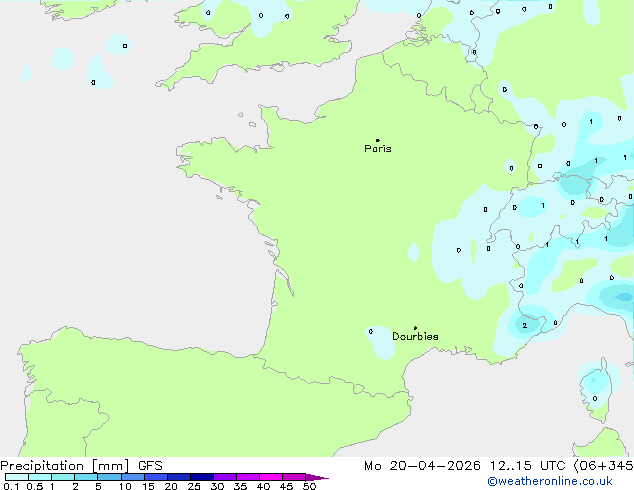Select the legend swatch between 0.5 and 1
The height and width of the screenshot is (490, 634).
tap(40, 477)
